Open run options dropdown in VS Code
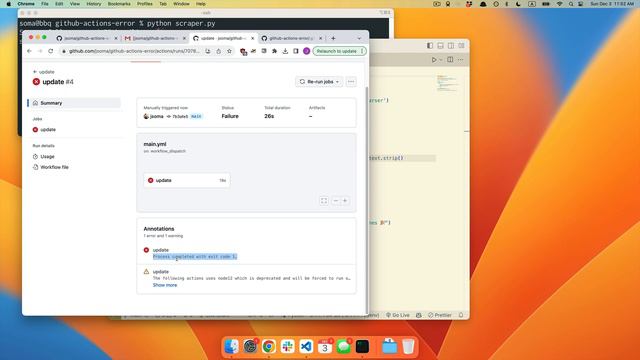 click(x=440, y=60)
